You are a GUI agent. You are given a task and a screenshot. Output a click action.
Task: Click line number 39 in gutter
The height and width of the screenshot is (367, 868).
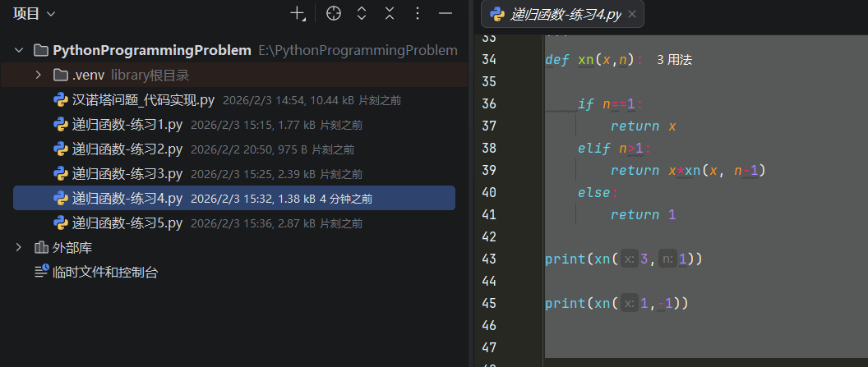[489, 170]
